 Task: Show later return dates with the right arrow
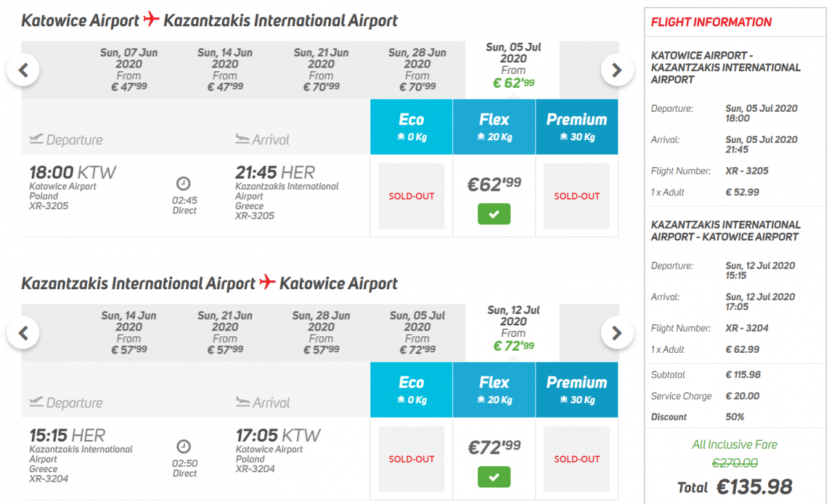coord(617,333)
